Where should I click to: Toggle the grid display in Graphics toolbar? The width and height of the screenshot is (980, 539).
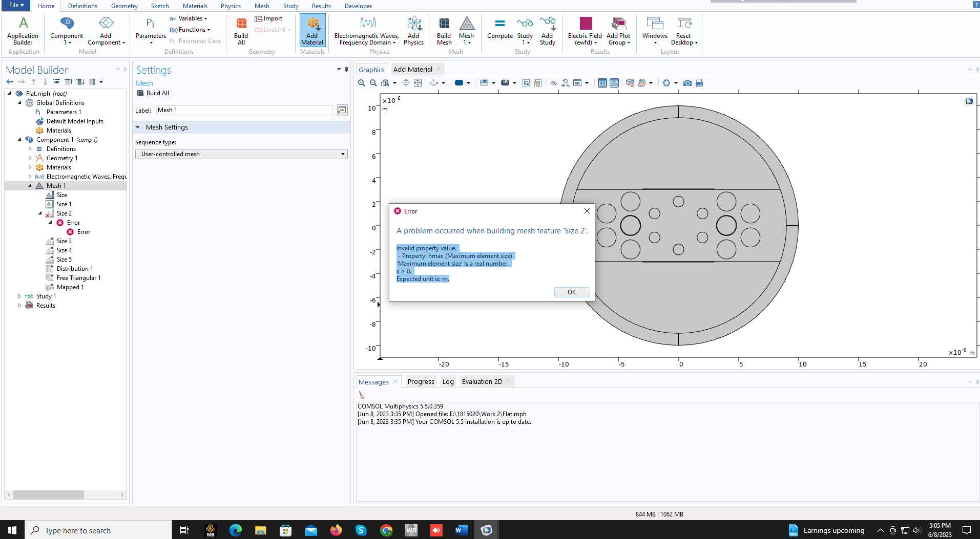[x=602, y=83]
